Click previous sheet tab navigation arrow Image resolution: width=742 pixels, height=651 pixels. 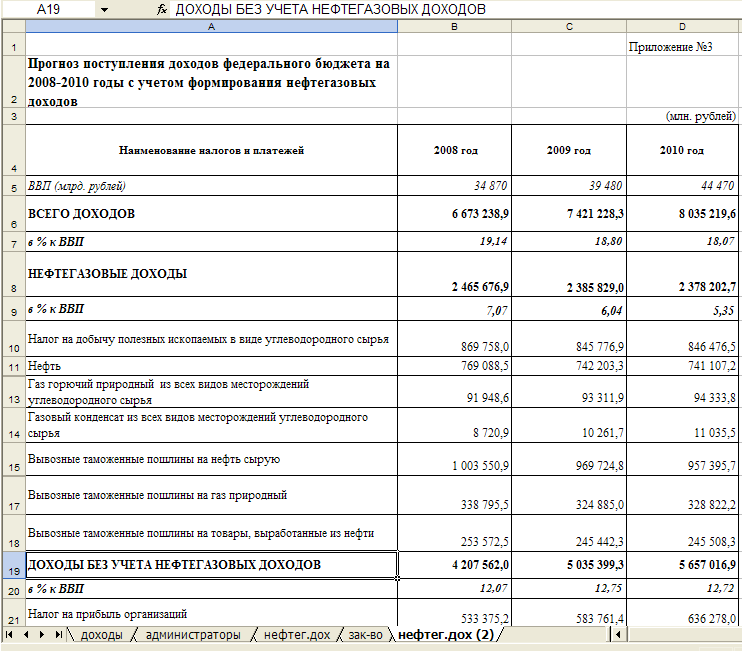tap(26, 634)
